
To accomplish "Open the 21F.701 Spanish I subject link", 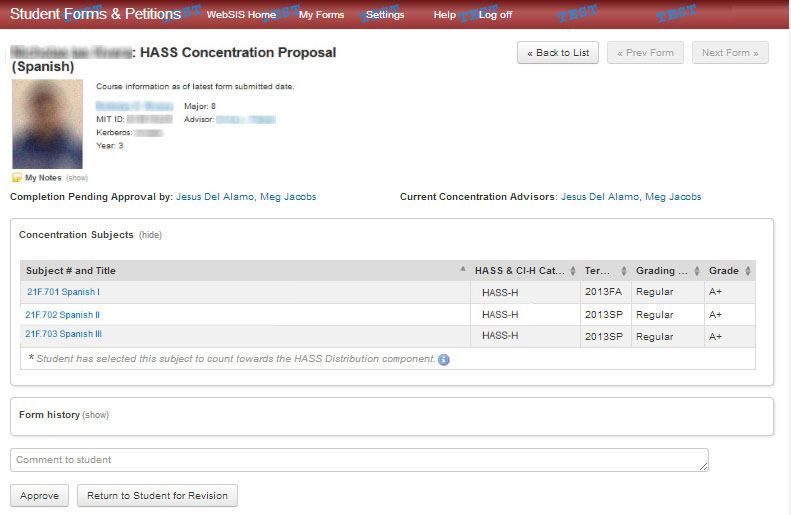I will pyautogui.click(x=62, y=292).
